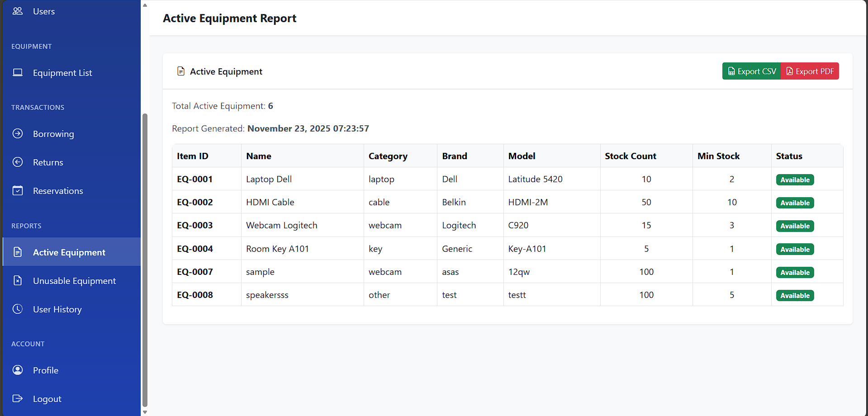
Task: Click the Profile person icon
Action: click(18, 370)
